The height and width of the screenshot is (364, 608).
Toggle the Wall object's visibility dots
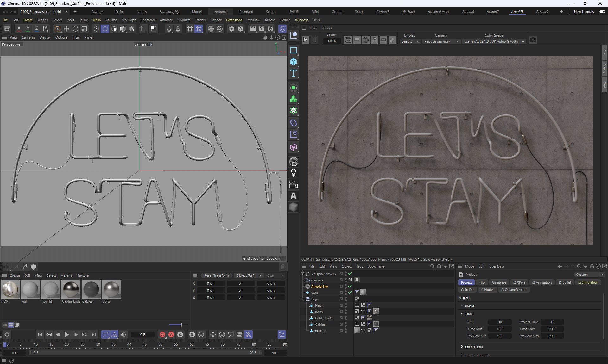pyautogui.click(x=346, y=293)
